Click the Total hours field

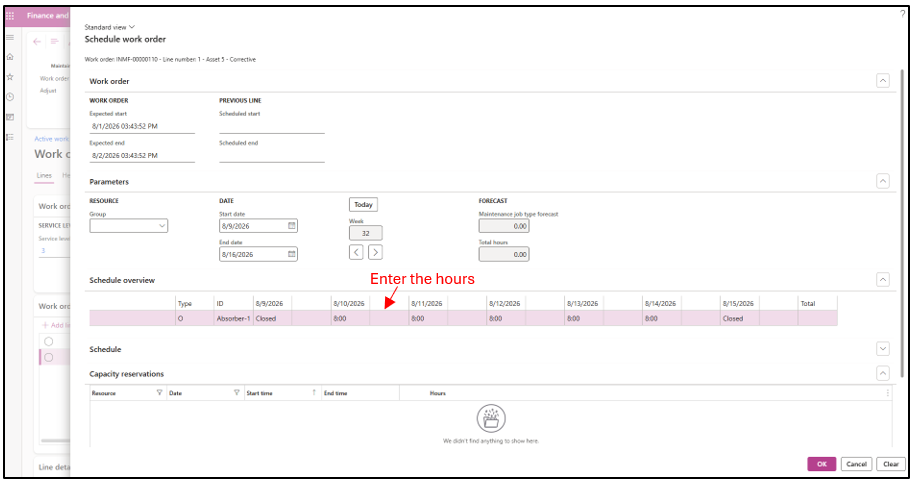tap(504, 254)
